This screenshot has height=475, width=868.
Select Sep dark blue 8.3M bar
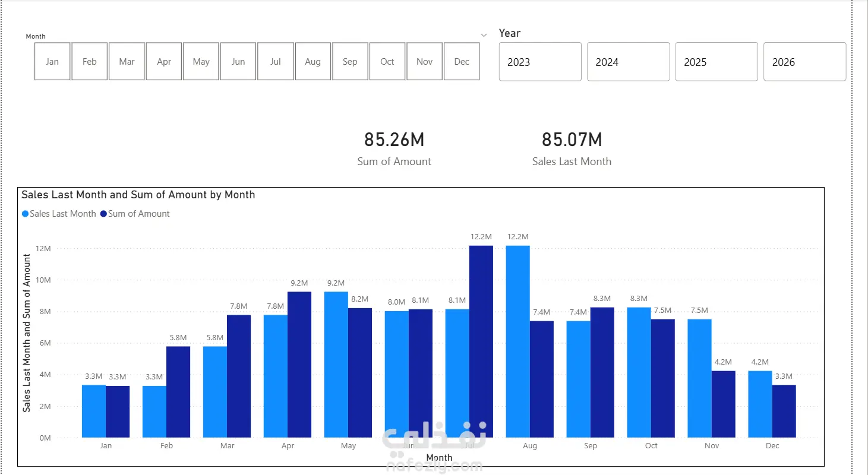(602, 373)
